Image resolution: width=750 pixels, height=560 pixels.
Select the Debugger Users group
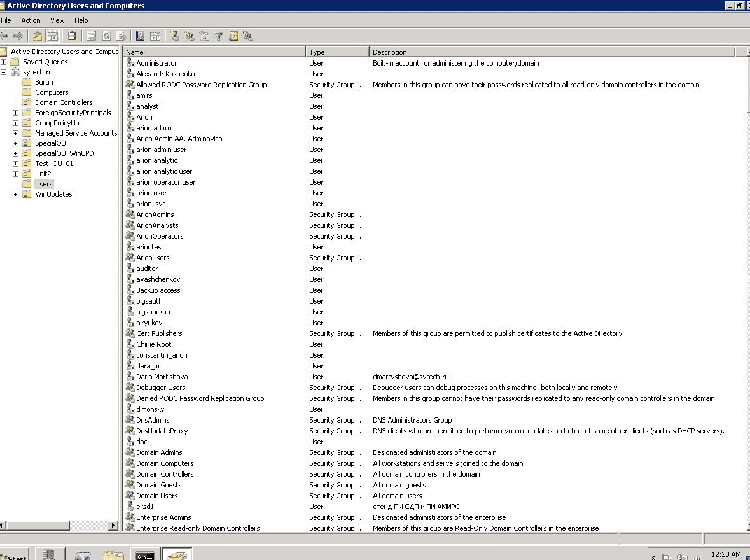pos(161,388)
